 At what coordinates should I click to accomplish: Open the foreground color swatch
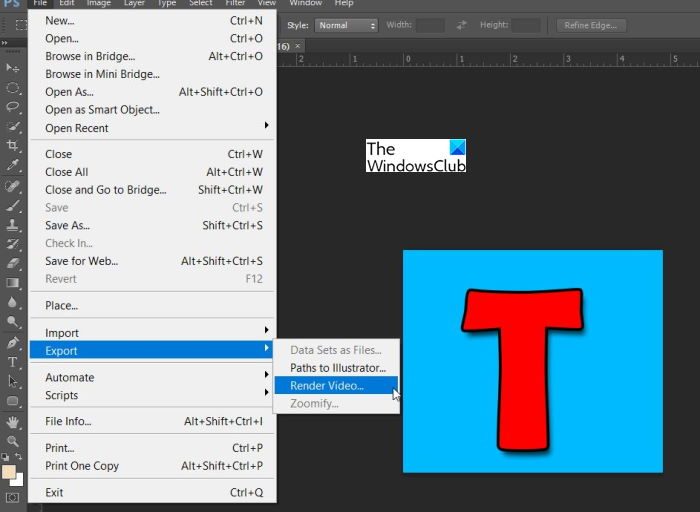[x=8, y=472]
